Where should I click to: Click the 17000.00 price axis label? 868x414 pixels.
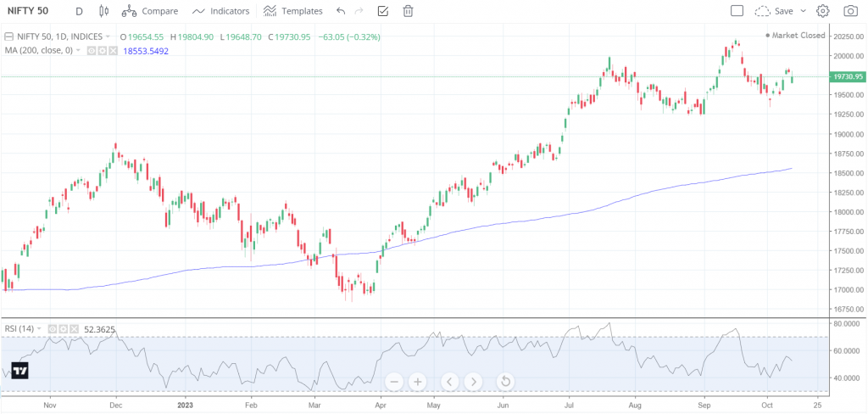coord(848,290)
